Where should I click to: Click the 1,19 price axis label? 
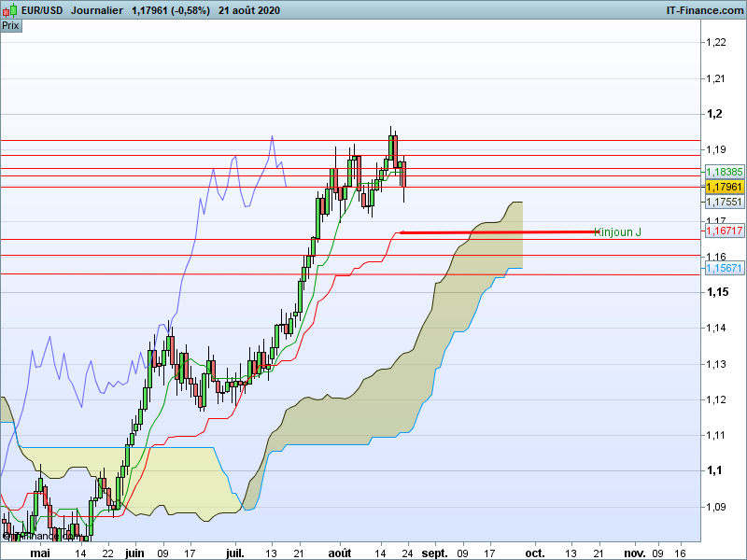click(x=716, y=149)
